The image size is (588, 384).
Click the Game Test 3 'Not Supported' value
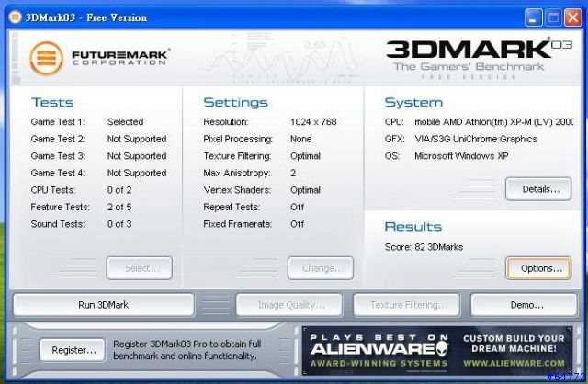click(x=137, y=156)
